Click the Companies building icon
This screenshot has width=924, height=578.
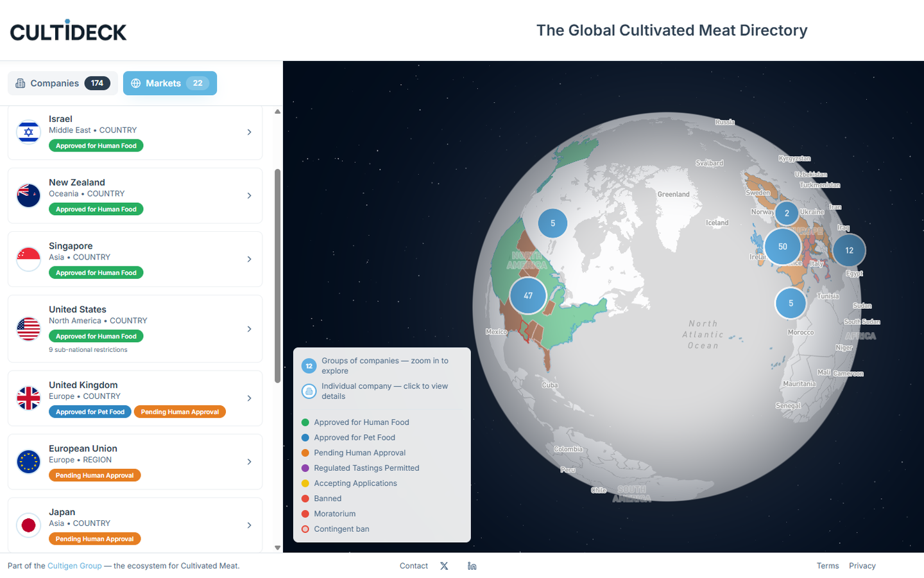pyautogui.click(x=21, y=83)
